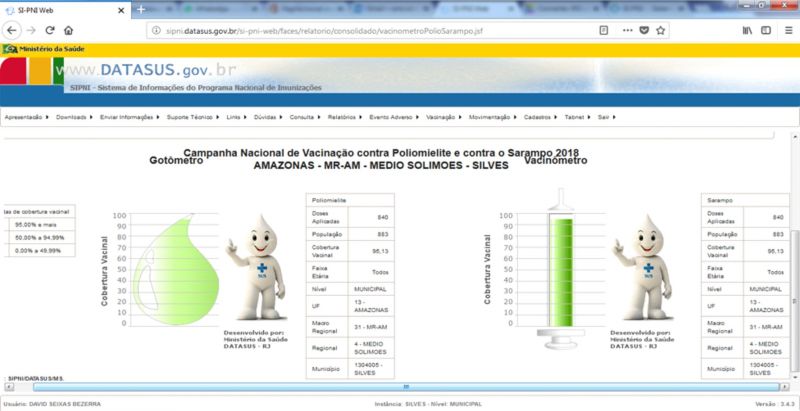Click the Gotômetro heading

tap(176, 160)
